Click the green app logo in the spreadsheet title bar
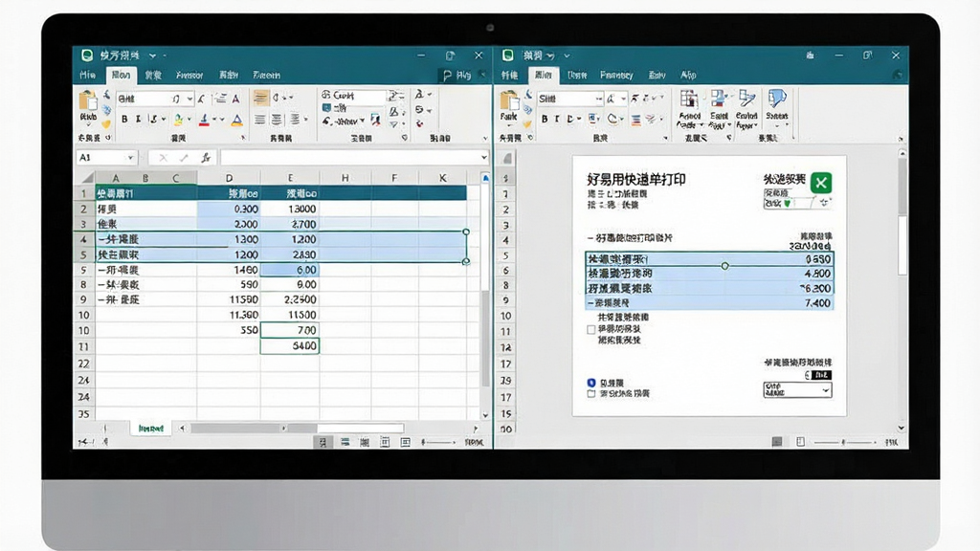Screen dimensions: 980x551 tap(87, 55)
